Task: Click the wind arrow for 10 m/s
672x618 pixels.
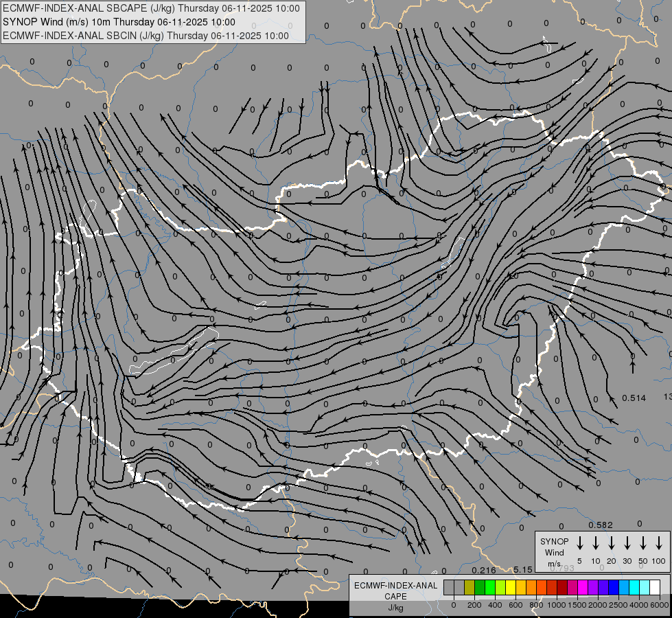Action: pyautogui.click(x=596, y=543)
